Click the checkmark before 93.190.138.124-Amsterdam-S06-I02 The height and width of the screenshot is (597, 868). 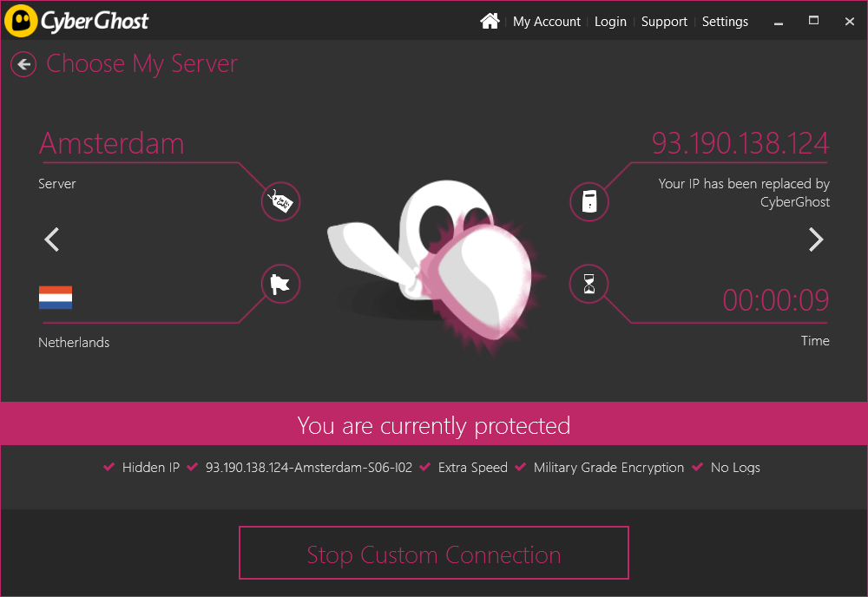[192, 467]
